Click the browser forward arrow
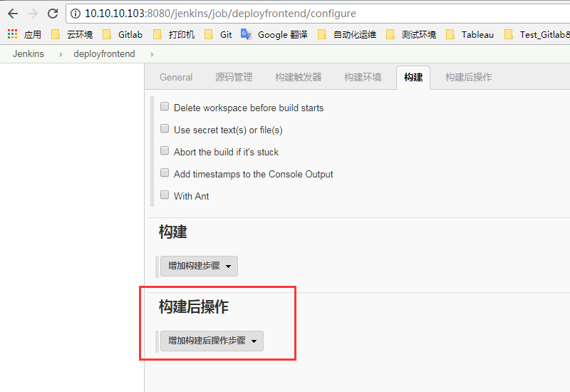This screenshot has width=570, height=392. 33,14
